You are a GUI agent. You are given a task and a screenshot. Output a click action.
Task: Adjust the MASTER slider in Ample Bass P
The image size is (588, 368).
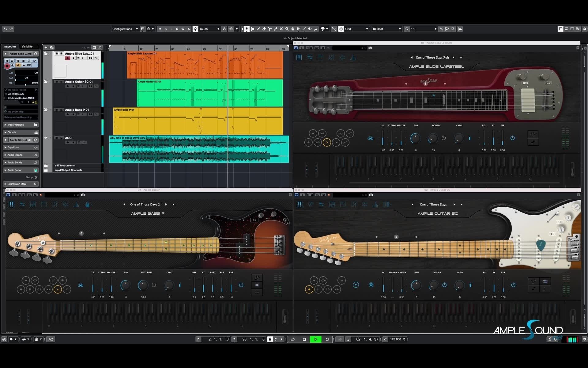coord(111,285)
